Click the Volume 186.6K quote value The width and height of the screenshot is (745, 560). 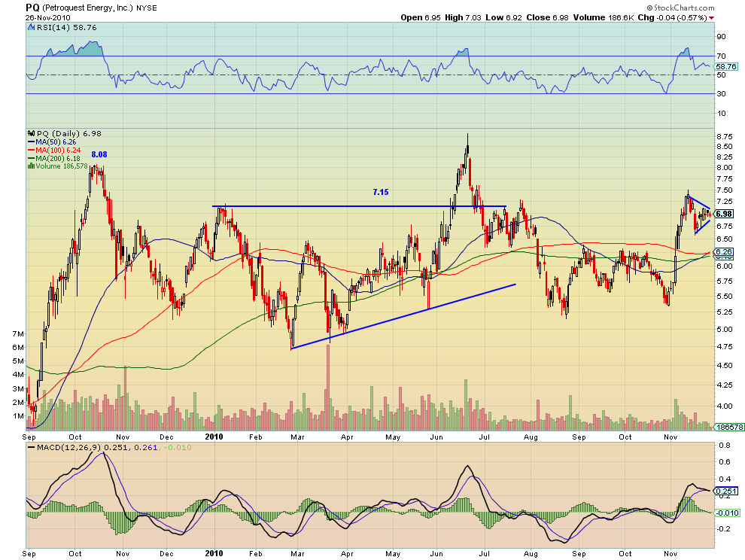[604, 17]
